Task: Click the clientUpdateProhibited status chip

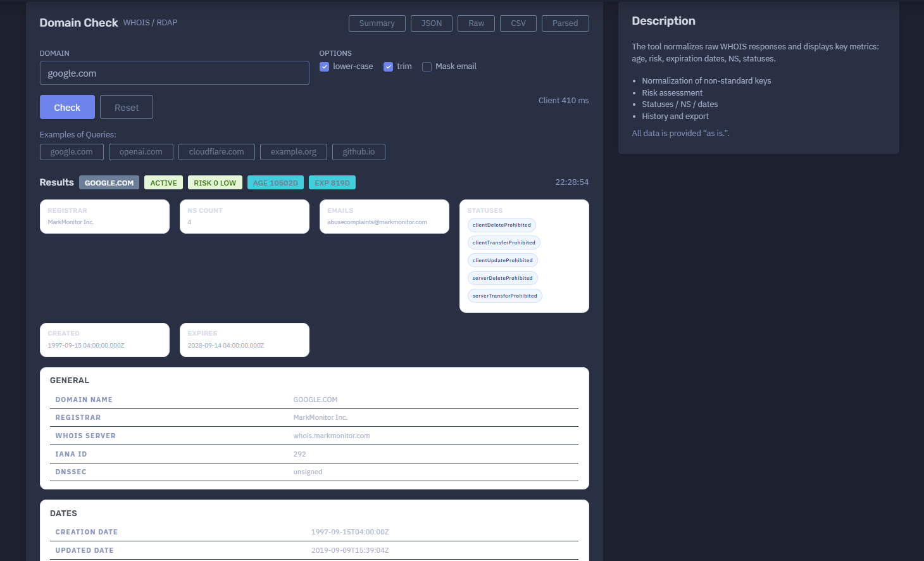Action: click(503, 260)
